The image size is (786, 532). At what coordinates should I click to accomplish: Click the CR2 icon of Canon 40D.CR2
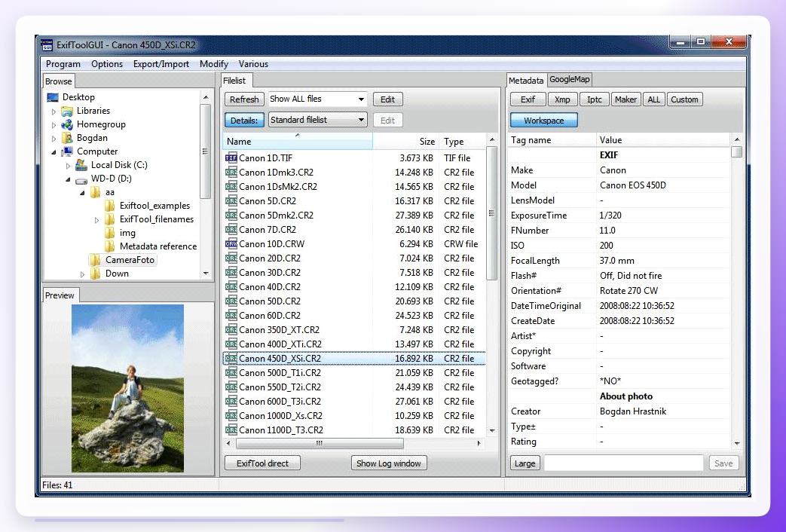(231, 287)
